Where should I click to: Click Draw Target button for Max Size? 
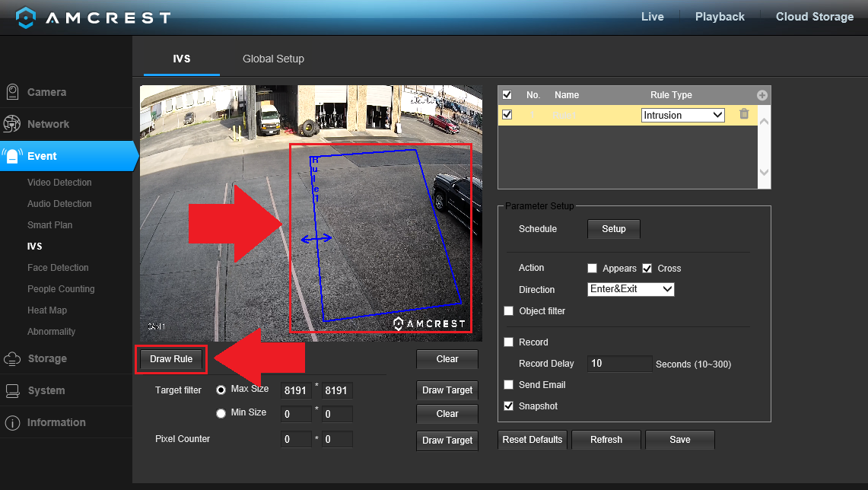click(x=447, y=390)
